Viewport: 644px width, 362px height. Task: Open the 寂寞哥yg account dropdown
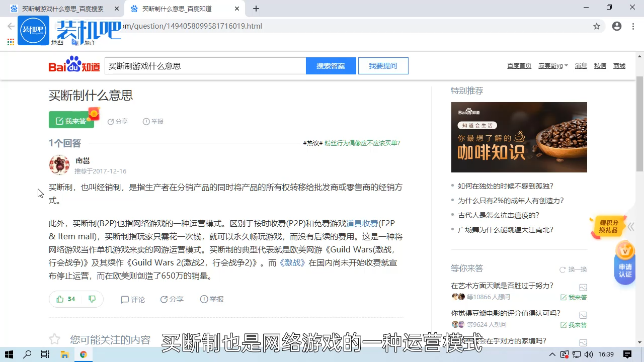tap(552, 65)
